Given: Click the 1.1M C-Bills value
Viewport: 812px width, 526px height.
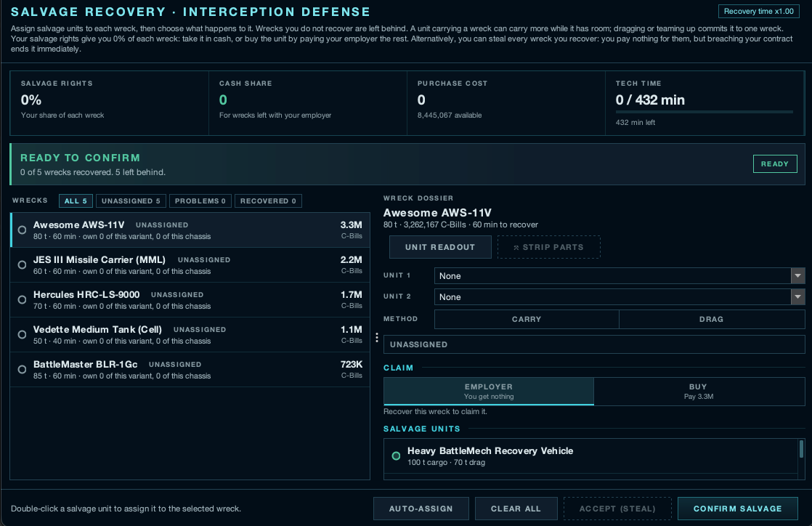Looking at the screenshot, I should pyautogui.click(x=351, y=330).
